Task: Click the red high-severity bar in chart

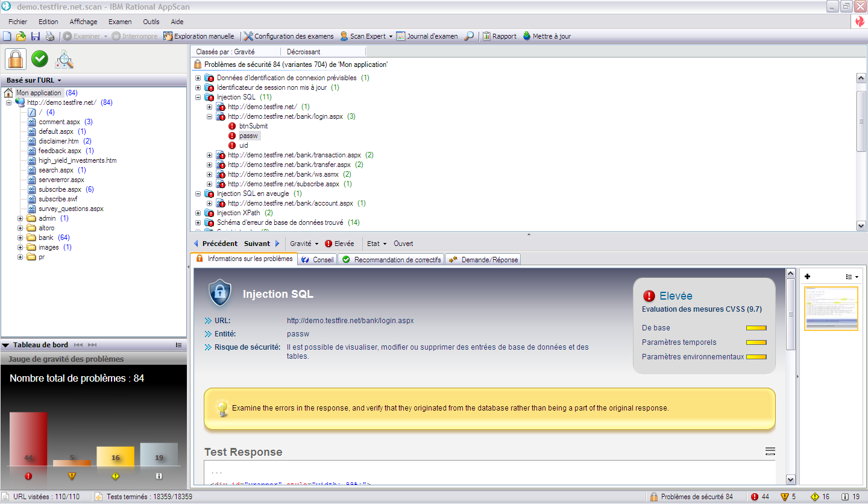Action: point(28,438)
